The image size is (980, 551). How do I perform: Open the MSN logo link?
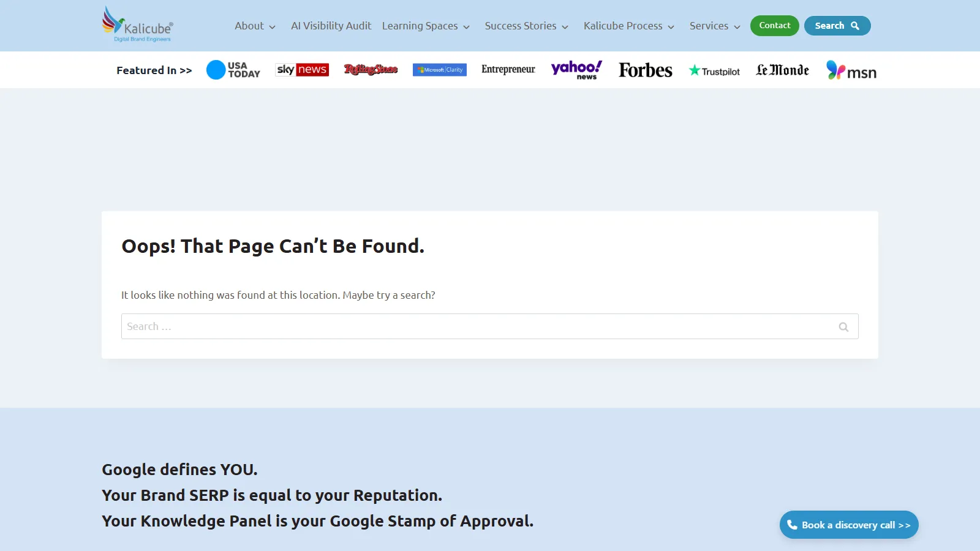pyautogui.click(x=851, y=70)
